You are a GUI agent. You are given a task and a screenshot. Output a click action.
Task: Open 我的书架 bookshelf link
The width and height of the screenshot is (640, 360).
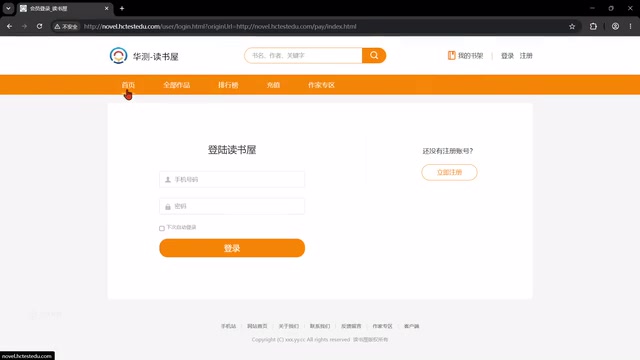[x=465, y=56]
